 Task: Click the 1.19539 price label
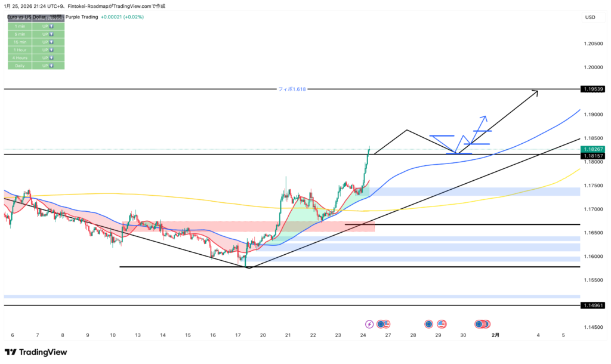[594, 89]
